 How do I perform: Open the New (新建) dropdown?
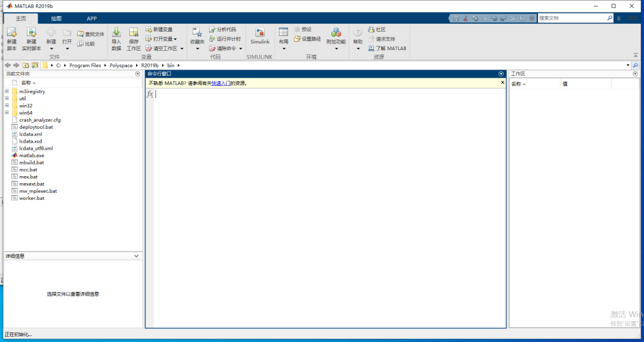coord(51,49)
